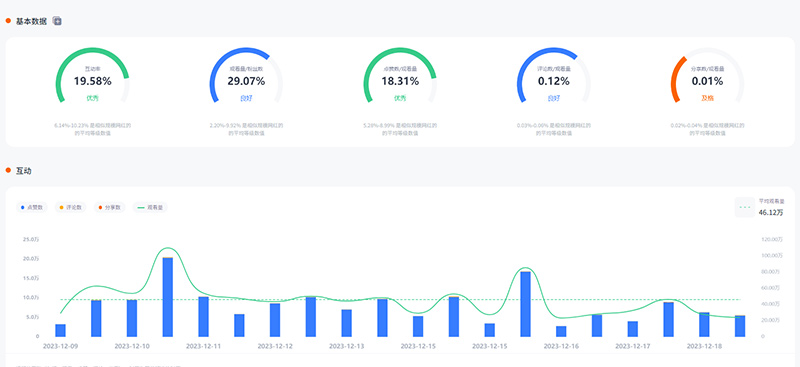Click the 18.31% value
The height and width of the screenshot is (367, 800).
coord(400,81)
